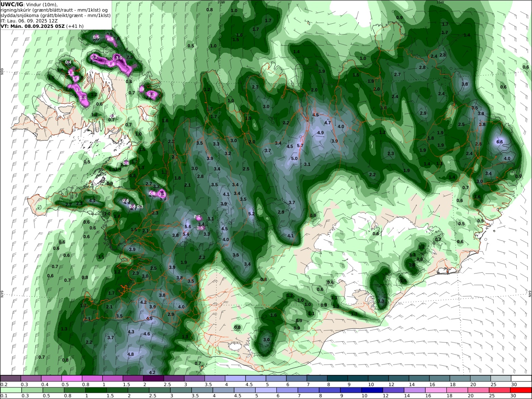
Task: Click the 5.7 precipitation value on the map
Action: tap(300, 145)
